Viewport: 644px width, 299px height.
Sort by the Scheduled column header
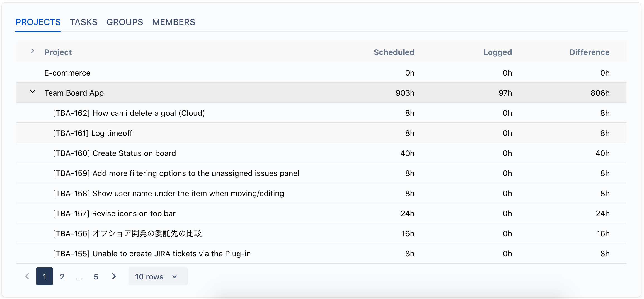394,52
